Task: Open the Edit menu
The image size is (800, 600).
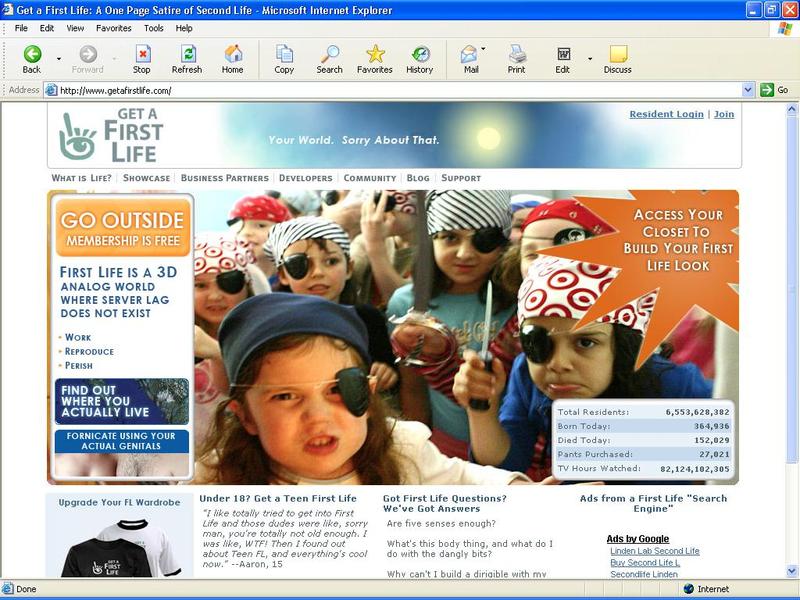Action: (47, 28)
